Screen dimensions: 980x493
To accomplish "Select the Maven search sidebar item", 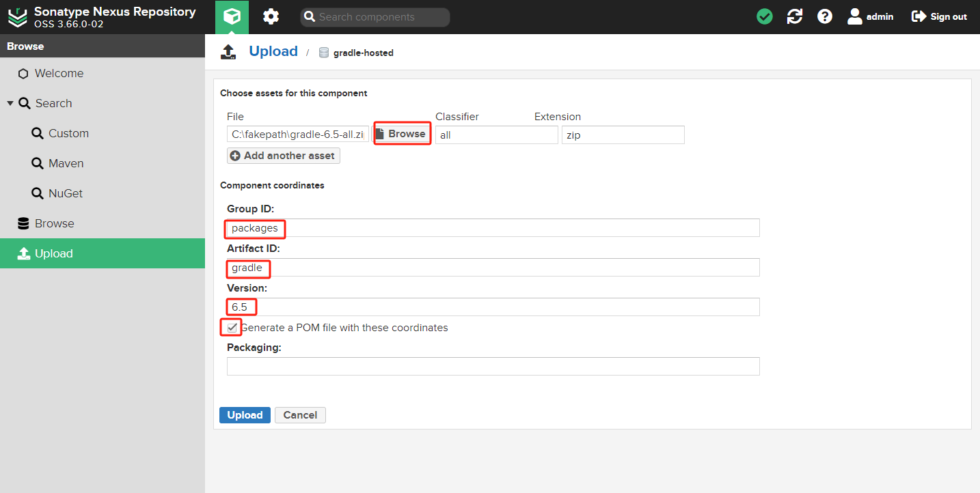I will click(x=66, y=164).
